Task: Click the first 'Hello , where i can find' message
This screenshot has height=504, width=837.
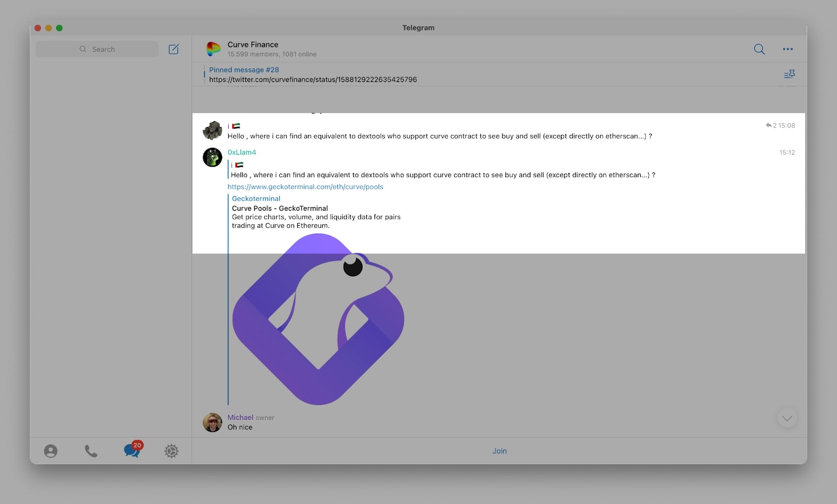Action: [x=439, y=136]
